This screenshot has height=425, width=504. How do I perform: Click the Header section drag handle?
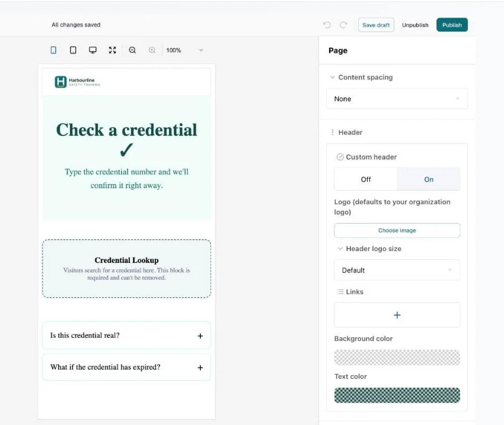point(333,132)
